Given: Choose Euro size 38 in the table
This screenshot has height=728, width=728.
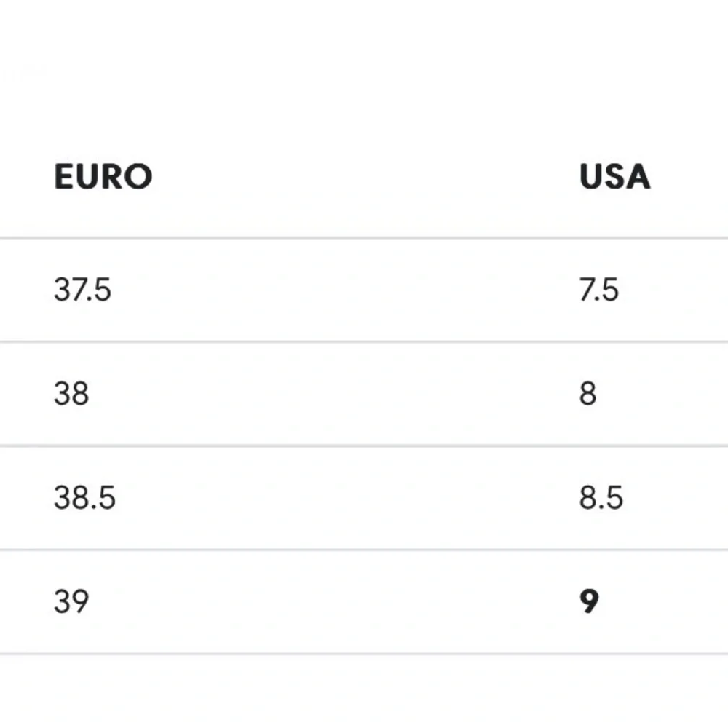Looking at the screenshot, I should coord(71,394).
